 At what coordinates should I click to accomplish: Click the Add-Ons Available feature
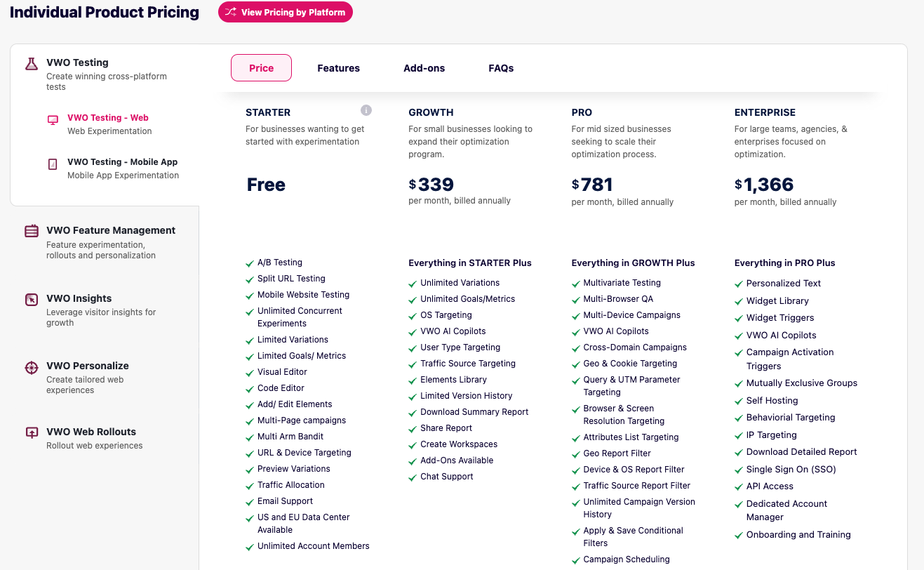pos(457,460)
